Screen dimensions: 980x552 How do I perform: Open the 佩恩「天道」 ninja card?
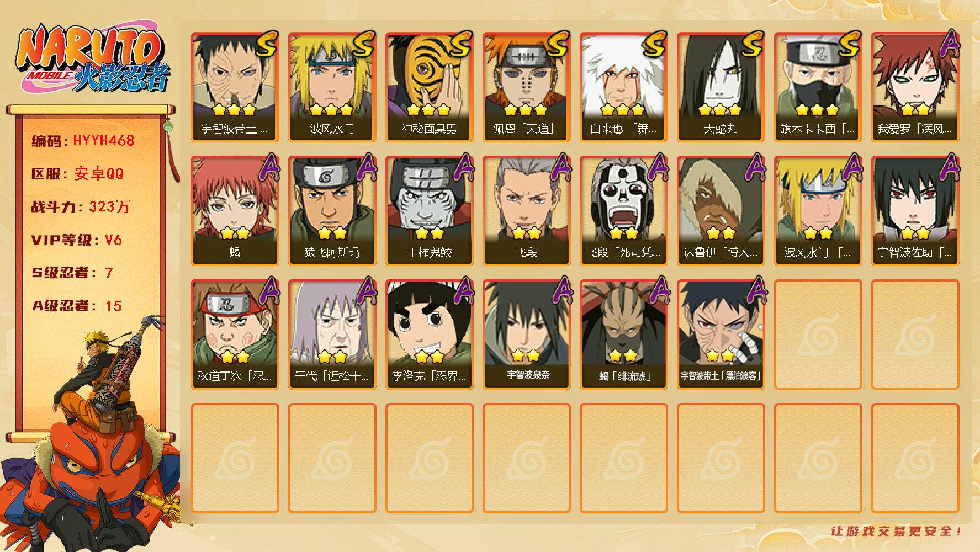527,87
